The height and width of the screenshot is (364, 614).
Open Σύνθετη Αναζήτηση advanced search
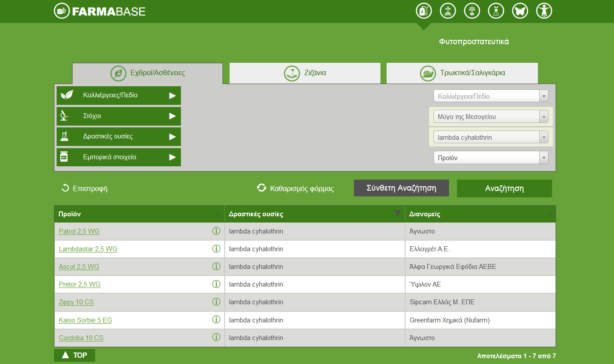pyautogui.click(x=401, y=188)
